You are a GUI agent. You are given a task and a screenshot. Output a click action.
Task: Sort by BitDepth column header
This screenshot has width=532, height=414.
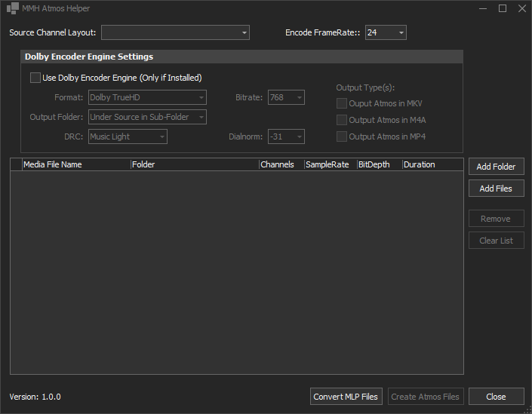pos(380,164)
